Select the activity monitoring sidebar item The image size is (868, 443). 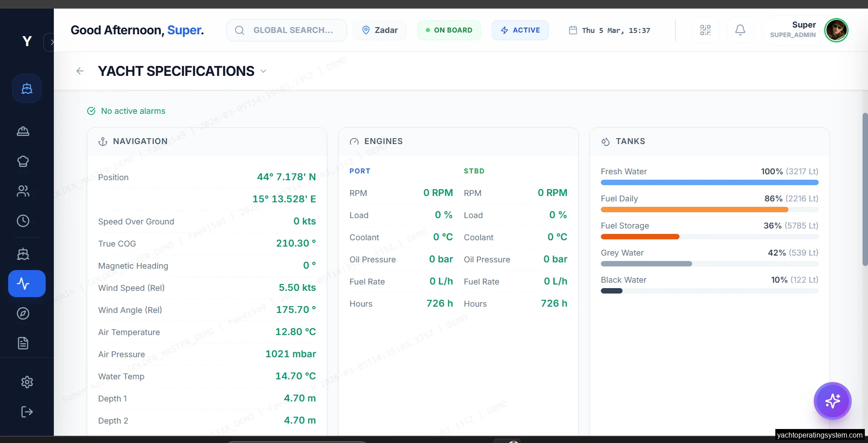tap(27, 284)
